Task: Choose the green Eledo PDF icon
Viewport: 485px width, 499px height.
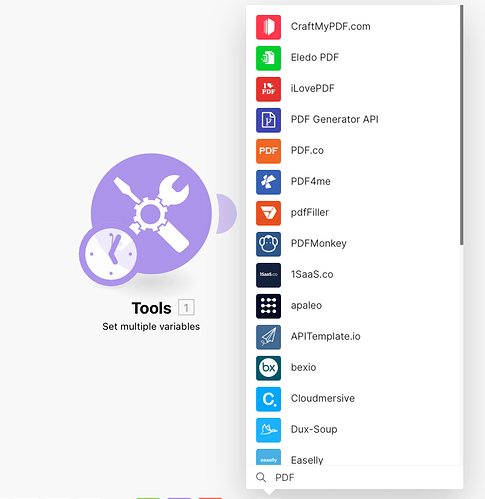Action: point(268,58)
